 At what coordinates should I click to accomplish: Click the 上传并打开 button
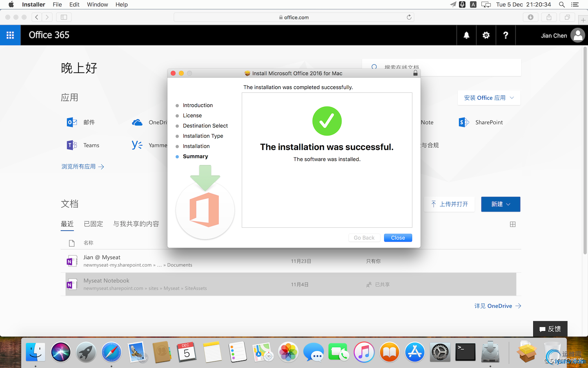click(x=450, y=204)
